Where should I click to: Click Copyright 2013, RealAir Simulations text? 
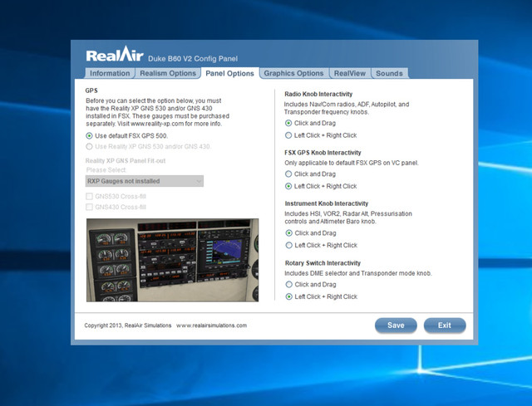pos(128,325)
